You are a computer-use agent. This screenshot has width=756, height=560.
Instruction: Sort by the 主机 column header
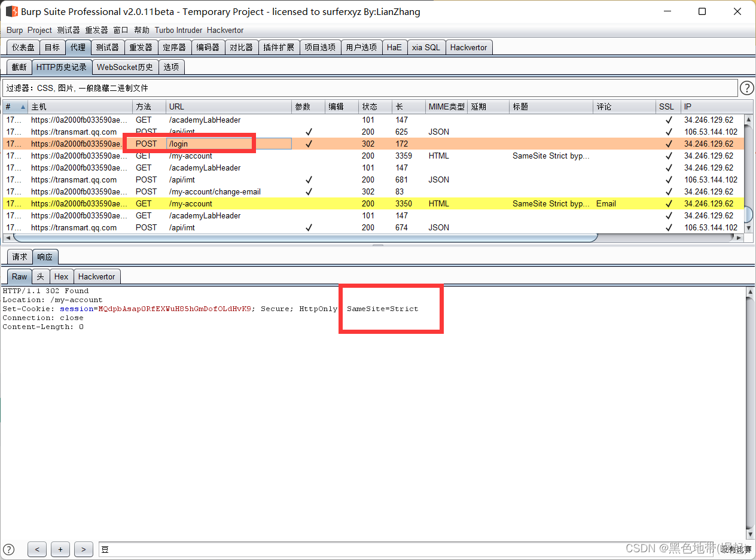pyautogui.click(x=80, y=107)
